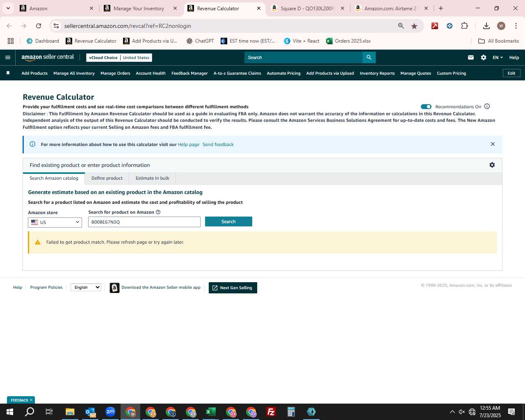Switch to the Define product tab
The image size is (525, 420).
(107, 178)
